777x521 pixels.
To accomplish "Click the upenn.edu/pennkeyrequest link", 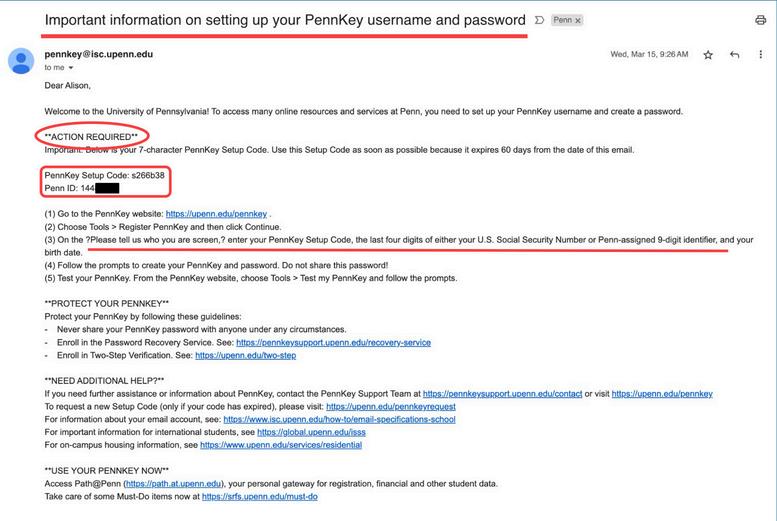I will [x=390, y=407].
